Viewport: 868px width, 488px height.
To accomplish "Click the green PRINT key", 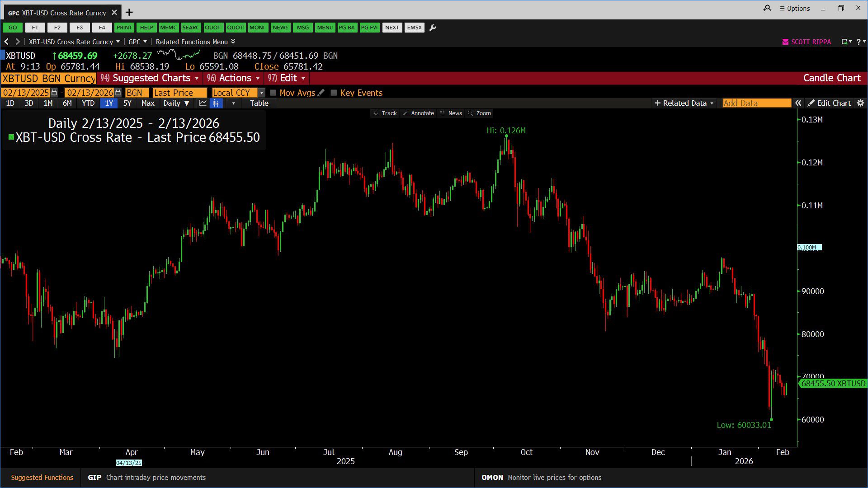I will pos(124,28).
